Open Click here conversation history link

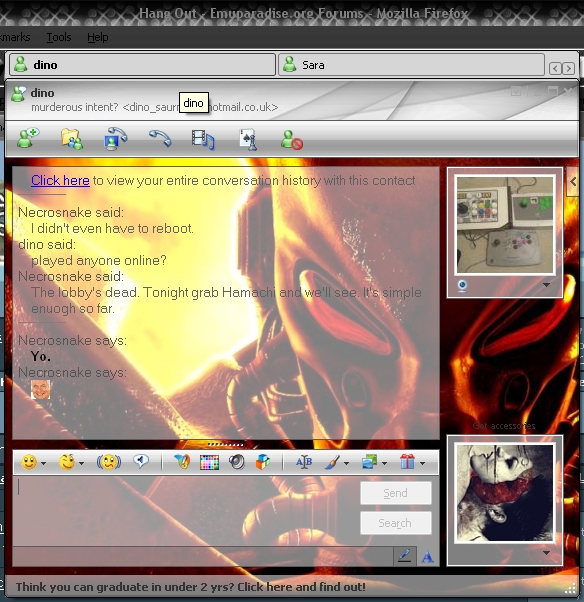[60, 180]
